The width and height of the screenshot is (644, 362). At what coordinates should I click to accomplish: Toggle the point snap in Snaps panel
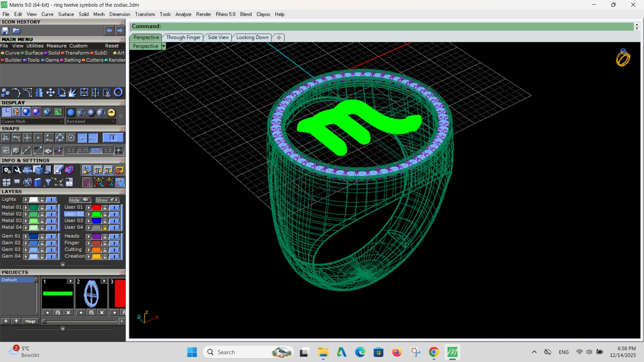pos(38,138)
